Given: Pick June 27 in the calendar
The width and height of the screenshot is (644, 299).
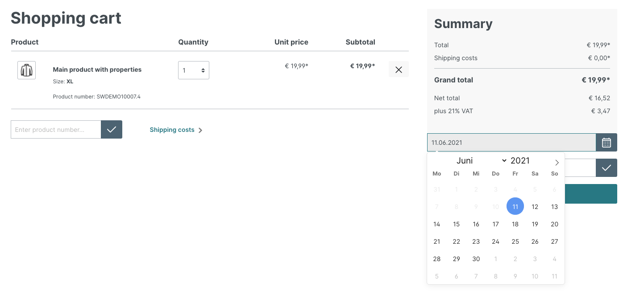Looking at the screenshot, I should click(x=554, y=242).
